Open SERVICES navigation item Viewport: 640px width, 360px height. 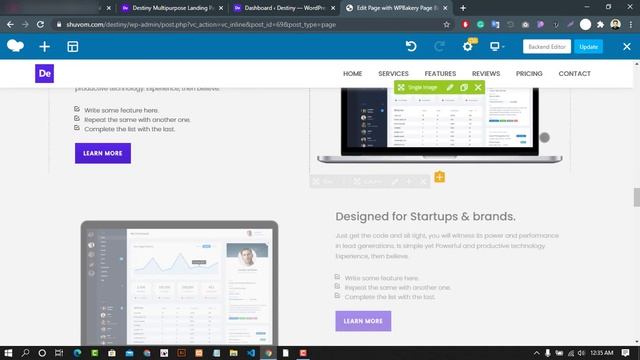pyautogui.click(x=393, y=73)
